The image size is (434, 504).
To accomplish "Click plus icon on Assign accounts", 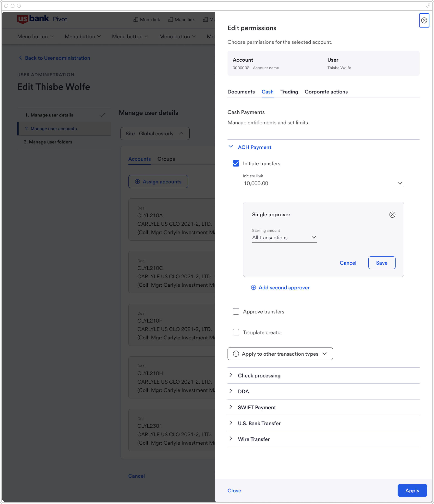I will (x=137, y=182).
